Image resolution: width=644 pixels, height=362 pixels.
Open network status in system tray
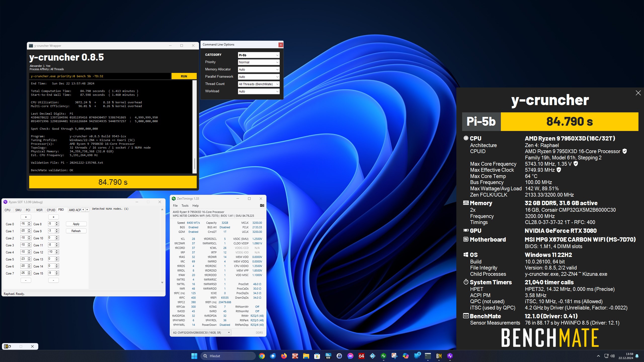[606, 356]
